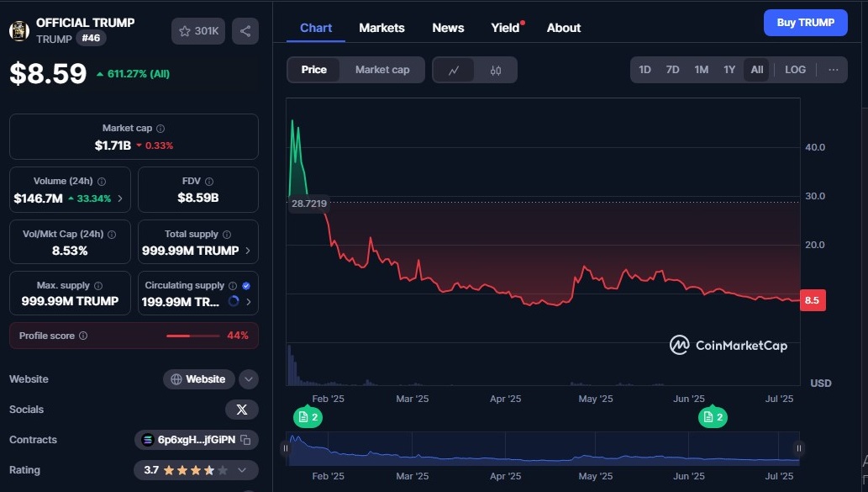Click the #46 rank badge
This screenshot has height=492, width=868.
(x=91, y=38)
